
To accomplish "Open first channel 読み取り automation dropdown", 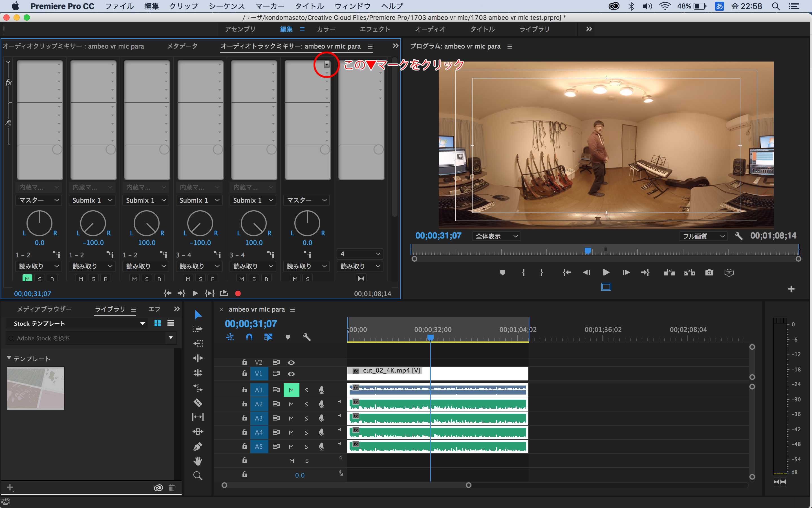I will click(x=39, y=266).
